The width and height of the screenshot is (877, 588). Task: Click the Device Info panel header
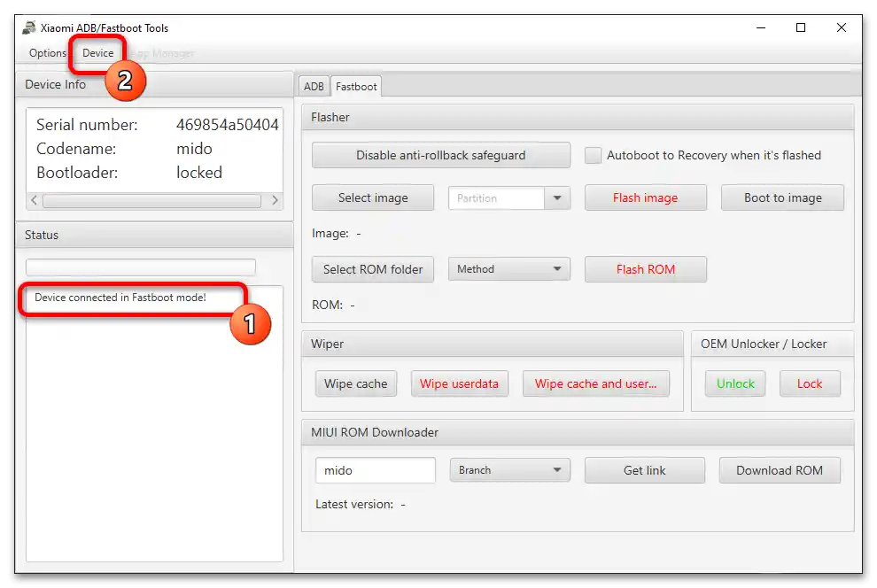154,84
